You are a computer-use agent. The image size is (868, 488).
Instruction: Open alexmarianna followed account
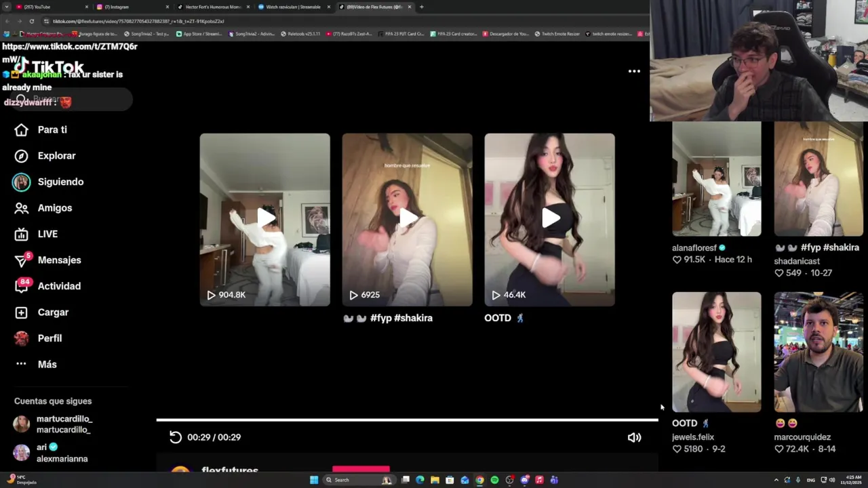[51, 453]
